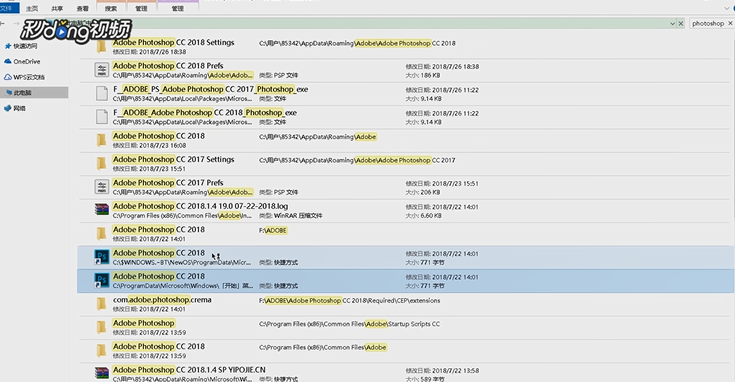
Task: Select Ps shortcut icon in C:\$WINDOWS.~BT path
Action: 102,257
